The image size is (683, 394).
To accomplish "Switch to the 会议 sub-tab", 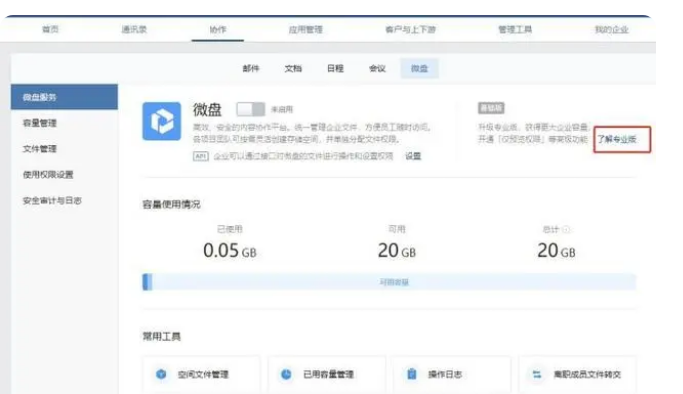I will tap(377, 68).
